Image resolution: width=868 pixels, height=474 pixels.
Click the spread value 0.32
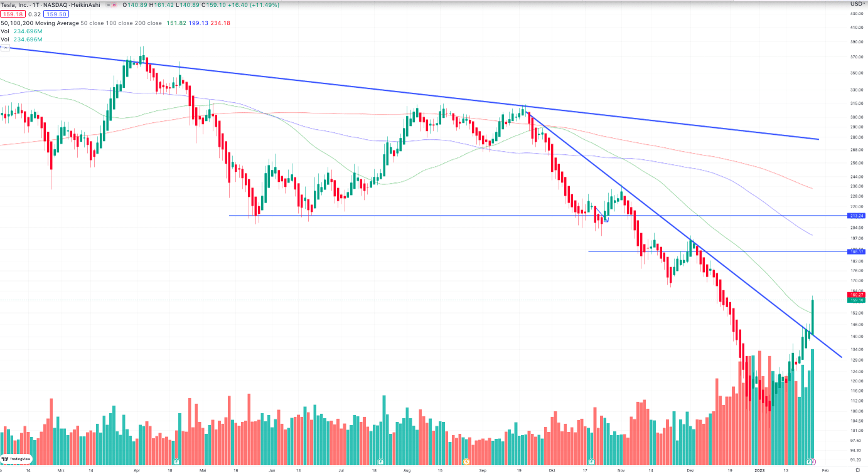point(35,14)
